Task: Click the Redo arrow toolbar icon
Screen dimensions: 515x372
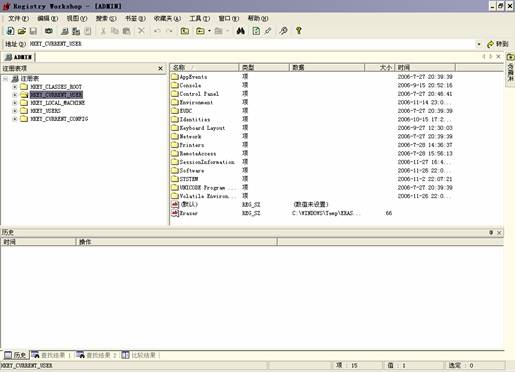Action: [169, 31]
